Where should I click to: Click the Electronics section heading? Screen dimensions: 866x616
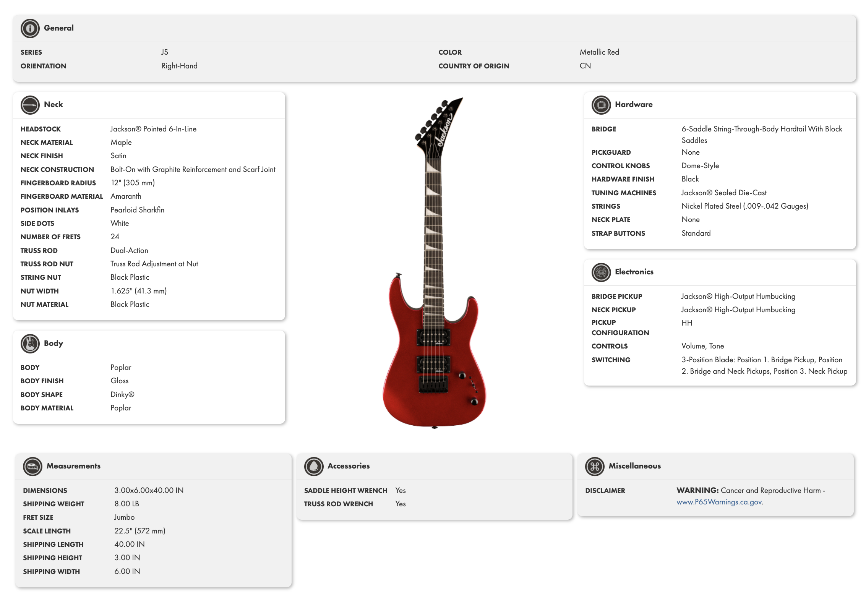tap(634, 272)
